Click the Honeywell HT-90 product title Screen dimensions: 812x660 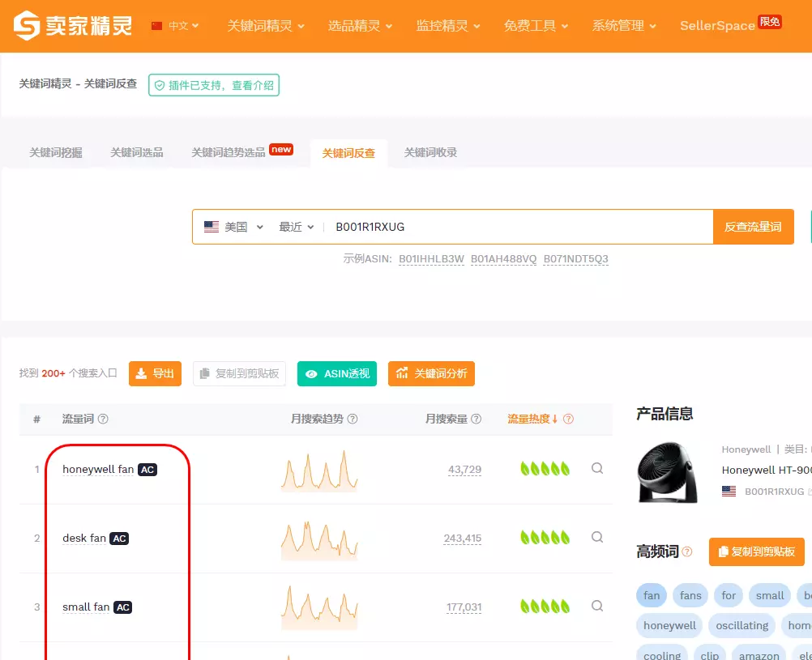(x=767, y=470)
